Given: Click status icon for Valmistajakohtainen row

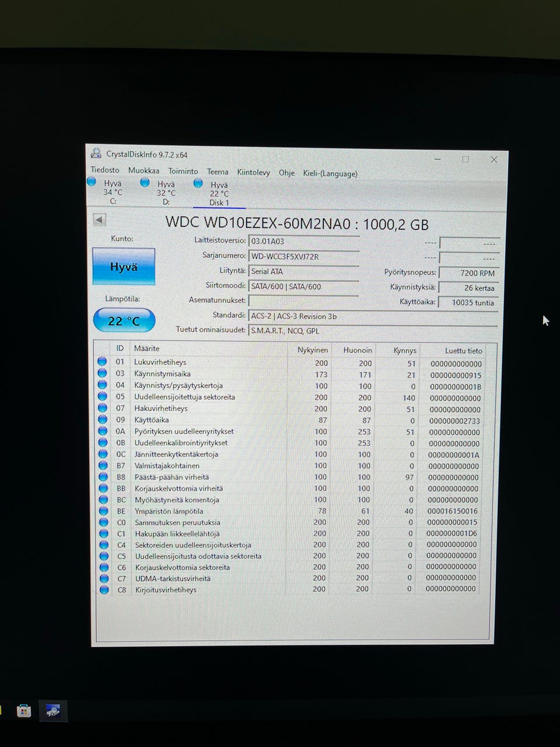Looking at the screenshot, I should (x=103, y=465).
